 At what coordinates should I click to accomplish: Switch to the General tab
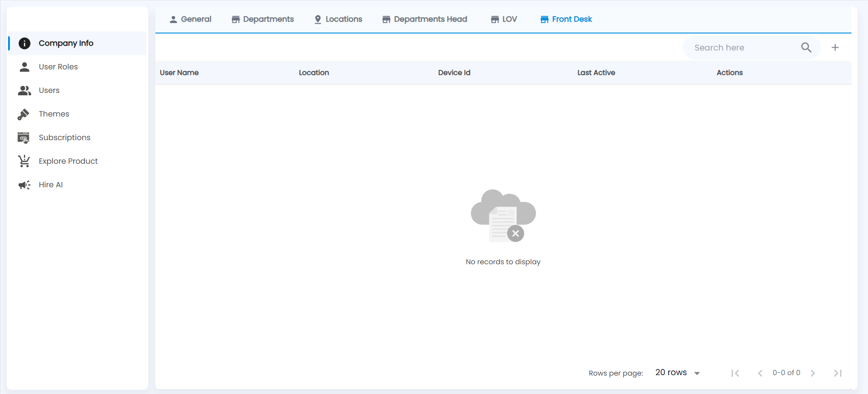point(190,19)
